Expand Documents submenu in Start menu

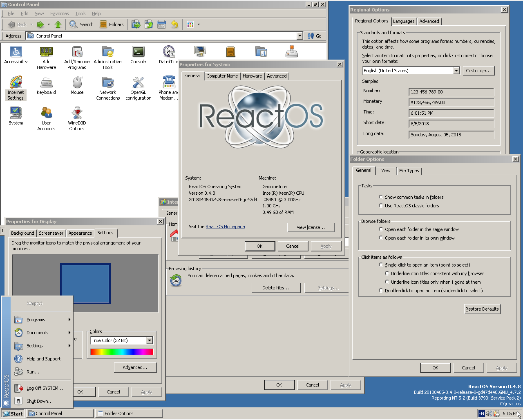coord(42,333)
